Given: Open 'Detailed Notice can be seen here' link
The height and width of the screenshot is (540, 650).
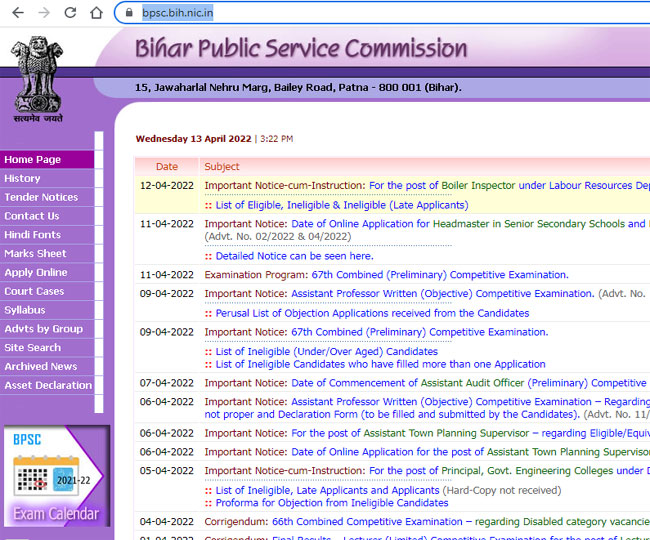Looking at the screenshot, I should tap(293, 256).
